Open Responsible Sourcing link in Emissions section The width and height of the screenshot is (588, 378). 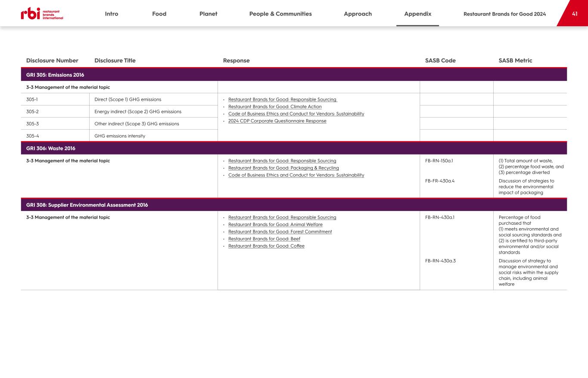(282, 99)
